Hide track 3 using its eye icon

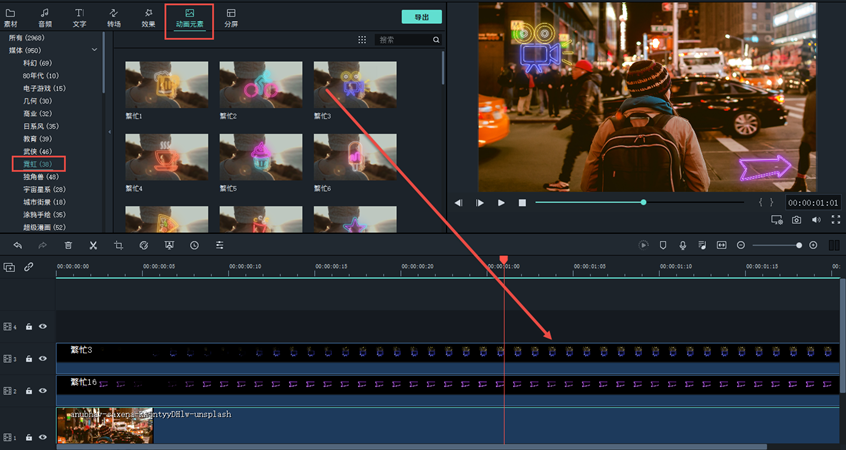(43, 358)
